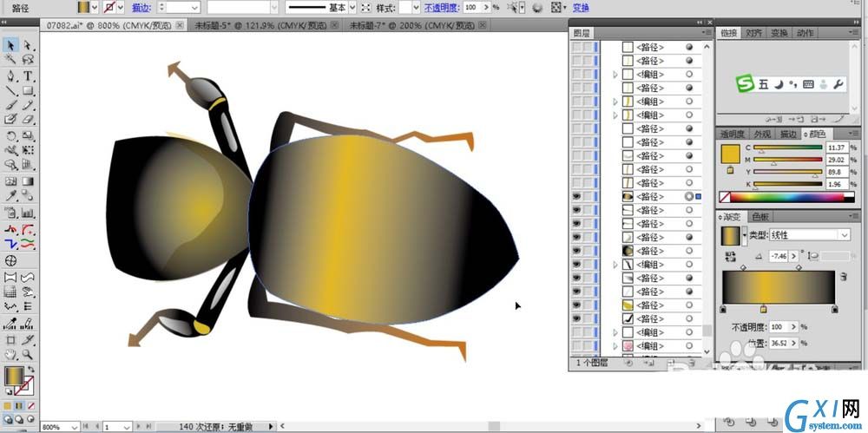Switch to the 透明度 panel tab

coord(733,134)
